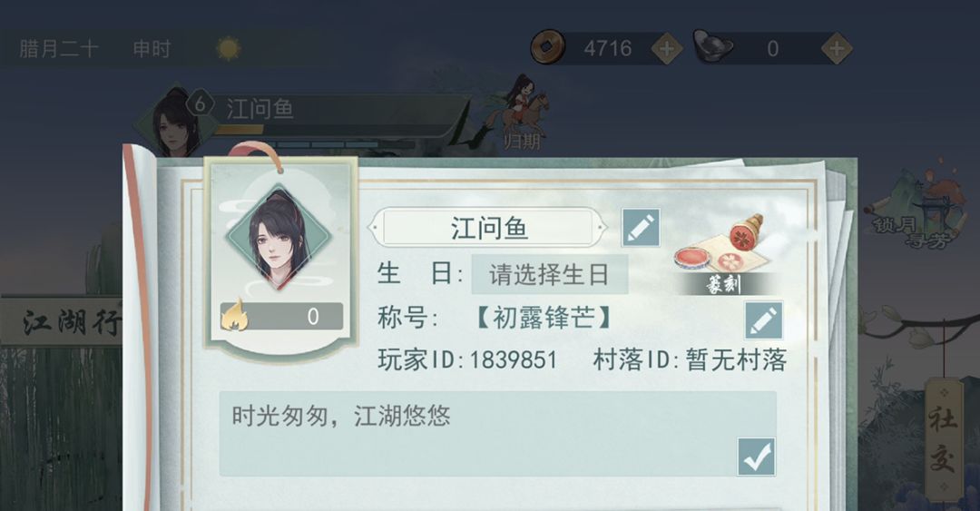This screenshot has height=511, width=980.
Task: Click the silver ingot currency icon
Action: (712, 47)
